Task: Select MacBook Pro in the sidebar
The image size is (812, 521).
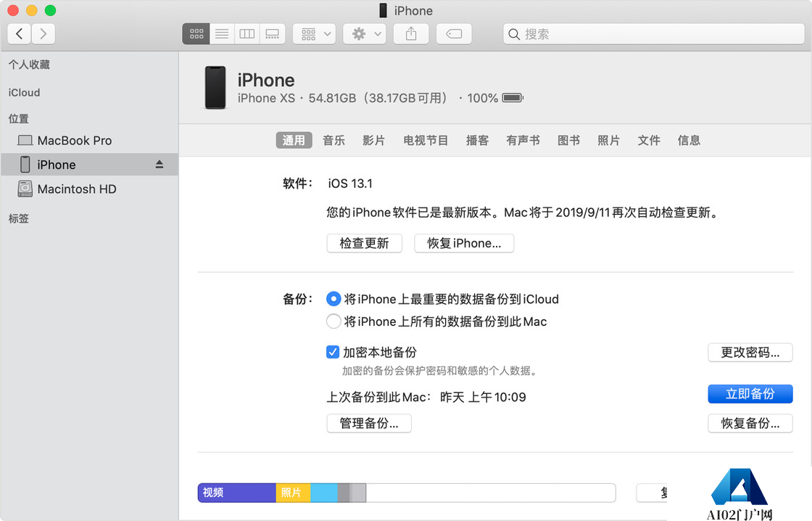Action: pyautogui.click(x=89, y=141)
